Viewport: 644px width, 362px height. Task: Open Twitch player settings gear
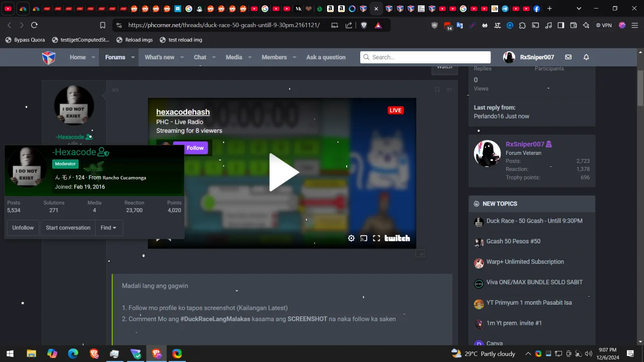(351, 238)
